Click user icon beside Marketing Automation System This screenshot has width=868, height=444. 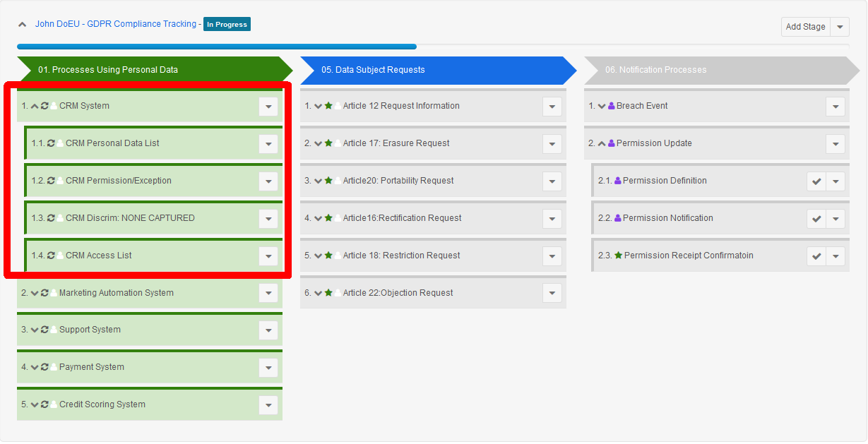pyautogui.click(x=54, y=293)
